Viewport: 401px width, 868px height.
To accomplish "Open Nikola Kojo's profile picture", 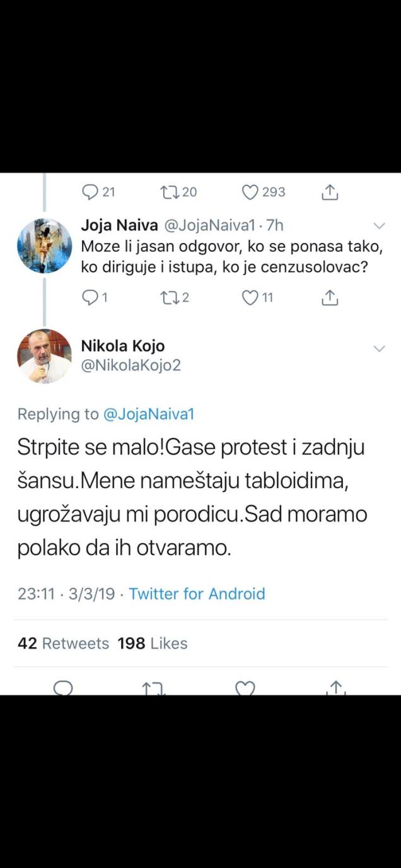I will [44, 355].
